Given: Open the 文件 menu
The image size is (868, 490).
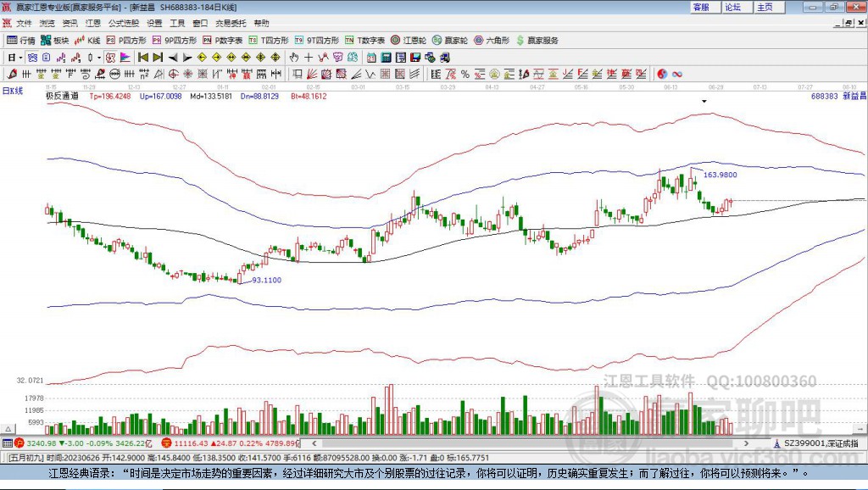Looking at the screenshot, I should [x=24, y=23].
